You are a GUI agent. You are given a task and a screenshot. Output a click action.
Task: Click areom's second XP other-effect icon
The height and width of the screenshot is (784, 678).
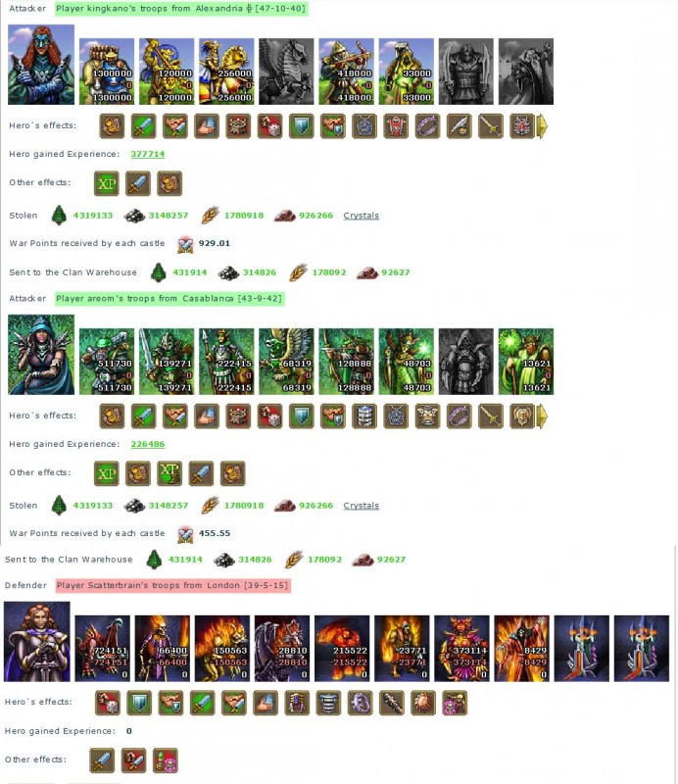[169, 473]
